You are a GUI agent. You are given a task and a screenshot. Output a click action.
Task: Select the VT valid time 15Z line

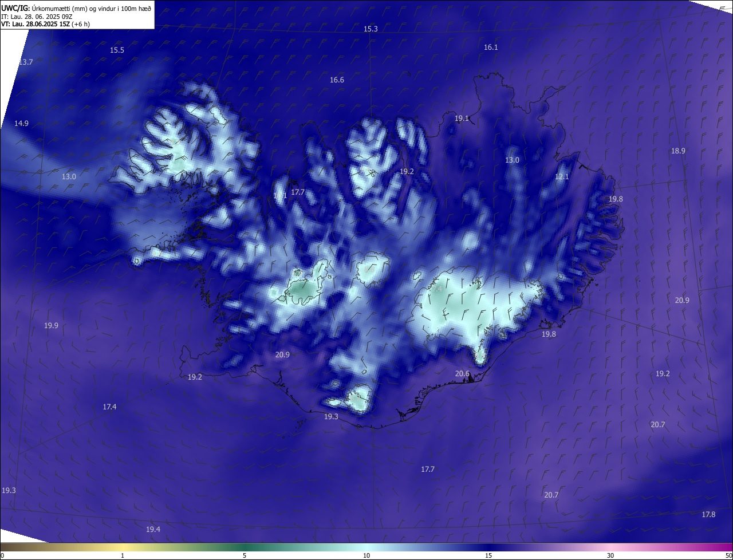pyautogui.click(x=45, y=24)
